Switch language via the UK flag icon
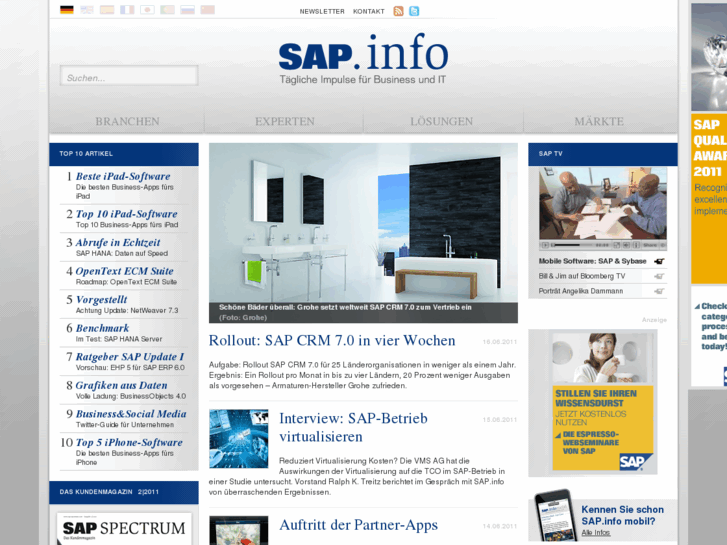 coord(87,10)
